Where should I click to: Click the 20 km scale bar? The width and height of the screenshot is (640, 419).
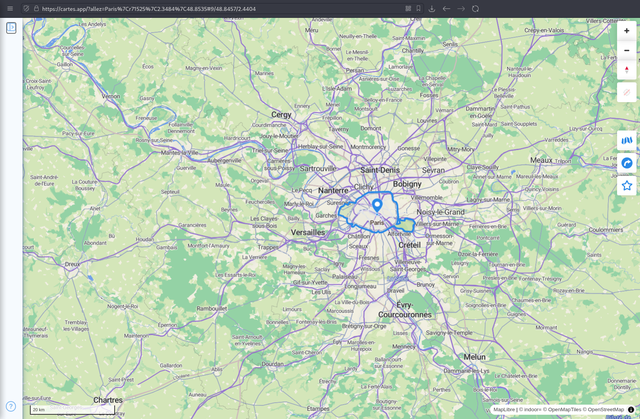[72, 410]
